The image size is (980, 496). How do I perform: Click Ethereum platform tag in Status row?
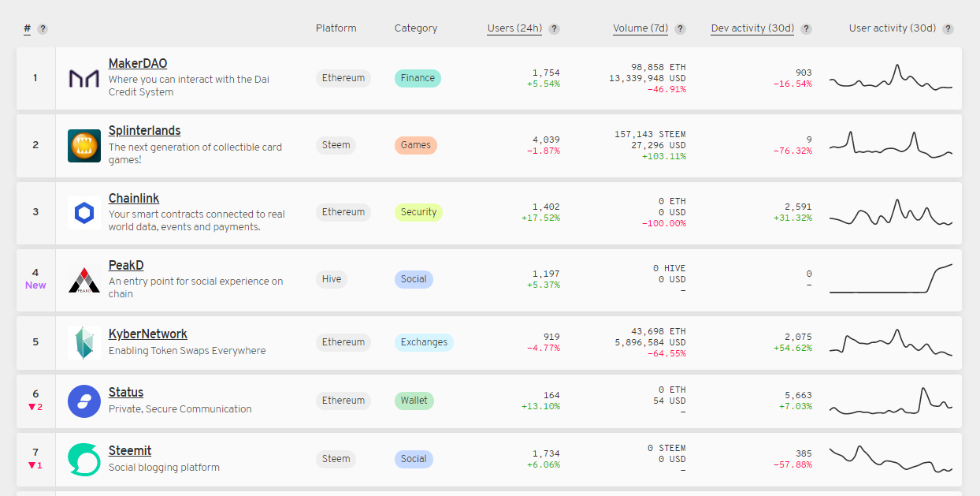pyautogui.click(x=343, y=401)
